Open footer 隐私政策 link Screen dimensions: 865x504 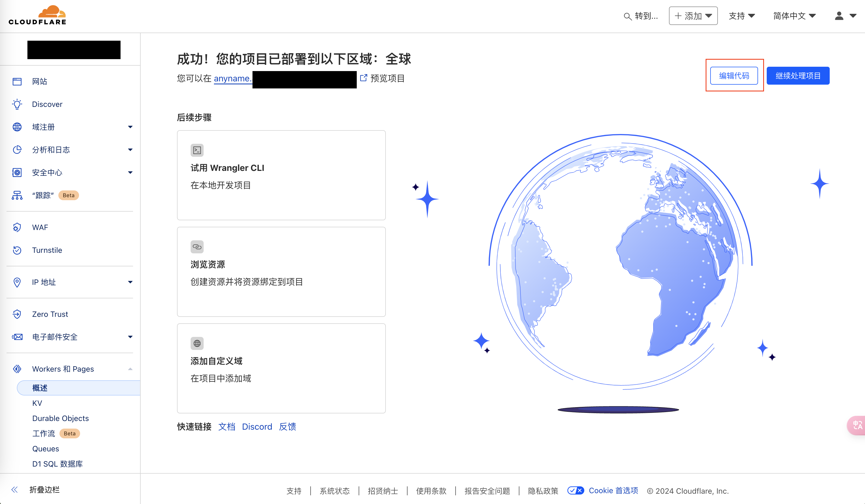point(543,491)
